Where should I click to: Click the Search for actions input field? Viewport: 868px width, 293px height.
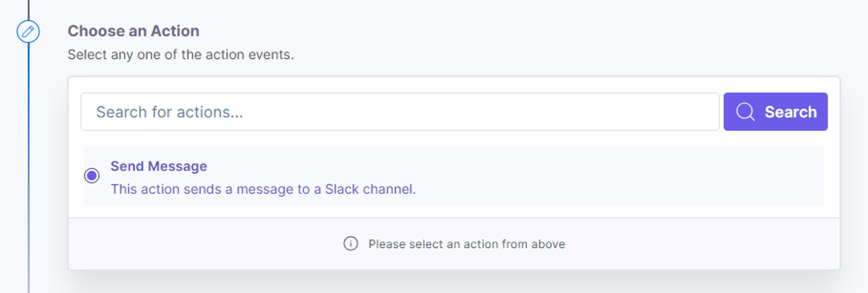click(x=400, y=112)
